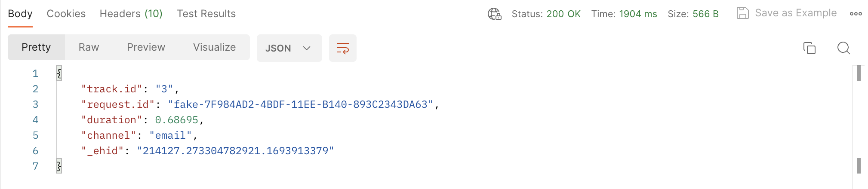Switch to Pretty view mode
Screen dimensions: 868x189
click(36, 47)
